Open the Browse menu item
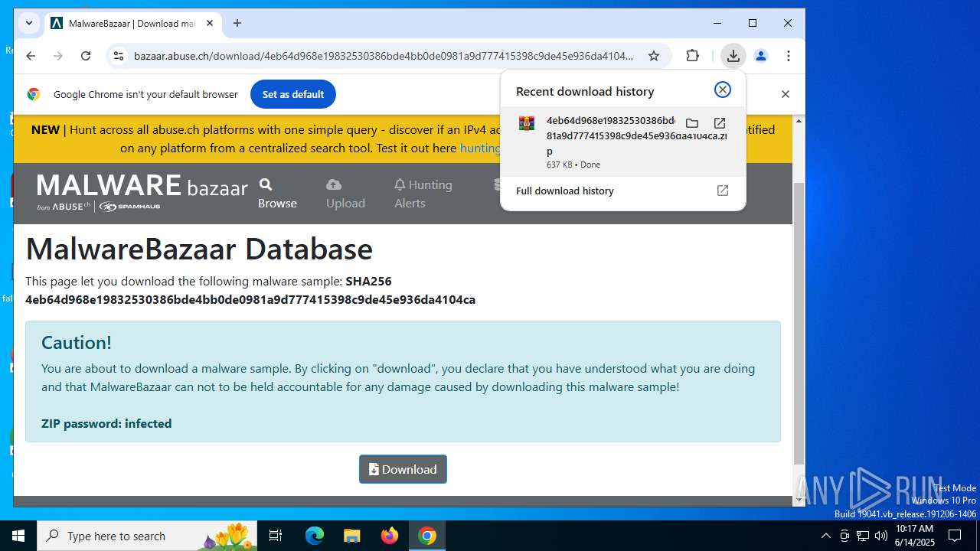Image resolution: width=980 pixels, height=551 pixels. click(277, 194)
